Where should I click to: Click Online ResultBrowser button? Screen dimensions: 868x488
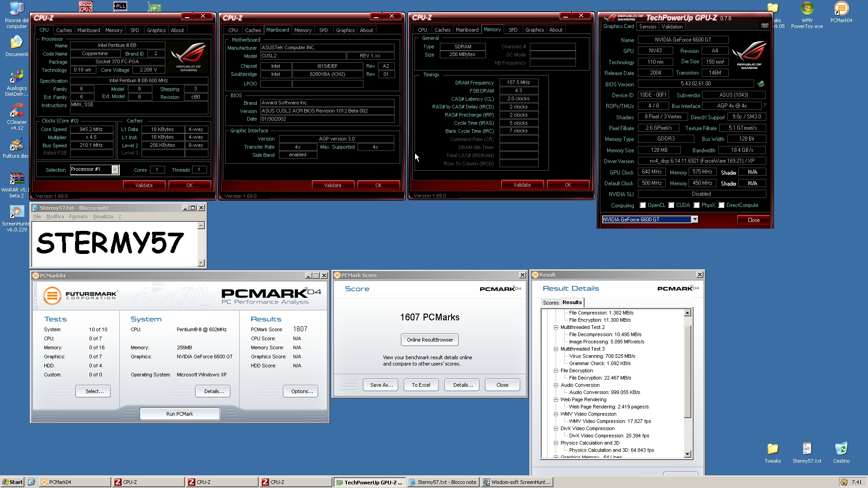click(429, 340)
